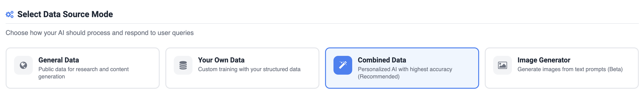Viewport: 644px width, 100px height.
Task: Click the 'Select Data Source Mode' heading
Action: [x=65, y=14]
